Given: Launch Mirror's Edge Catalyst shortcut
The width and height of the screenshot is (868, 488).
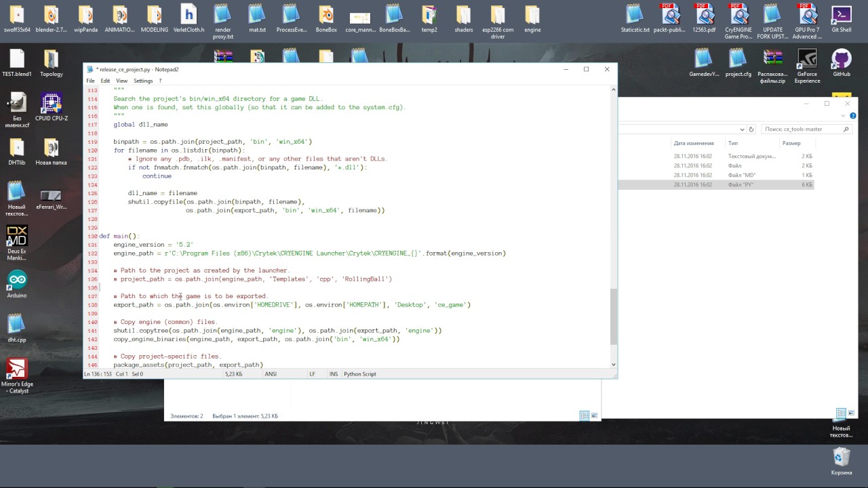Looking at the screenshot, I should click(x=17, y=375).
